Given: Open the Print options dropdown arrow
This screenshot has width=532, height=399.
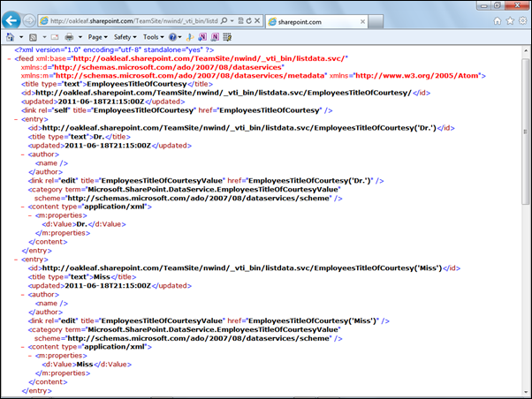Looking at the screenshot, I should [x=80, y=37].
